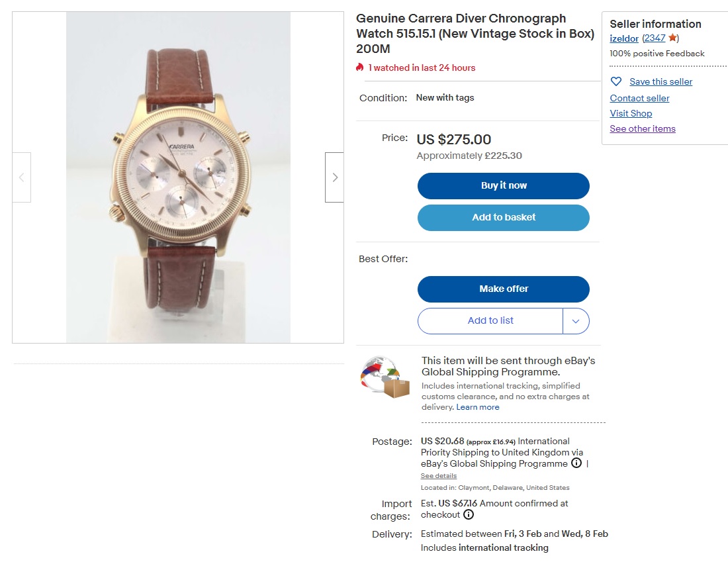Open the izeldor seller profile link

pyautogui.click(x=623, y=38)
